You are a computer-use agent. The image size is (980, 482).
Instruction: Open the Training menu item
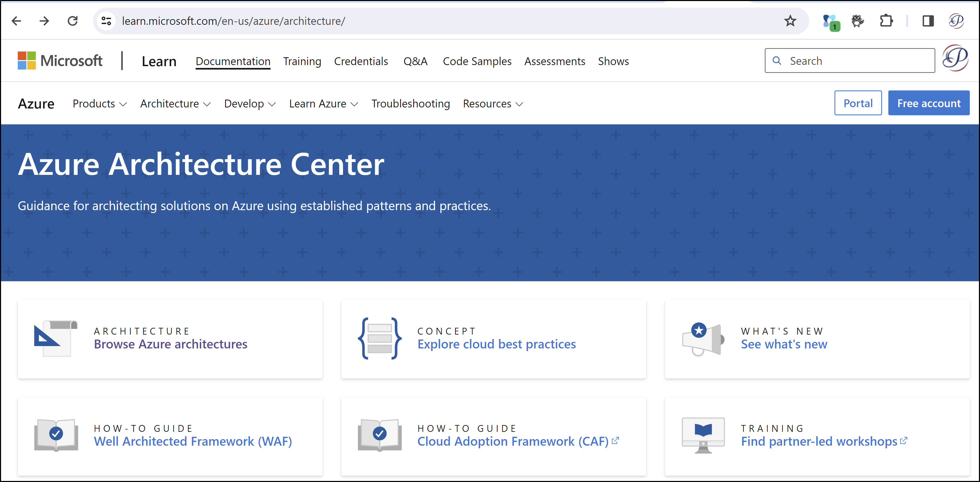click(x=302, y=61)
